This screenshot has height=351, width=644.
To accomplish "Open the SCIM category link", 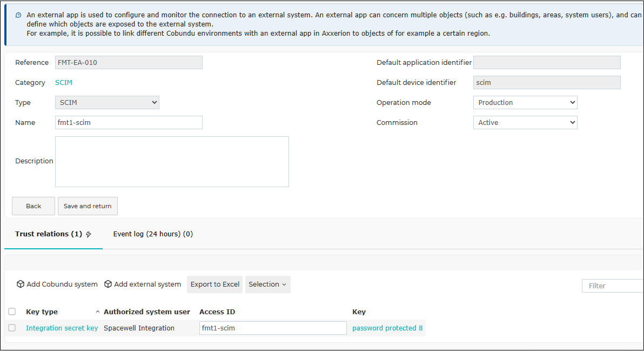I will pos(64,83).
